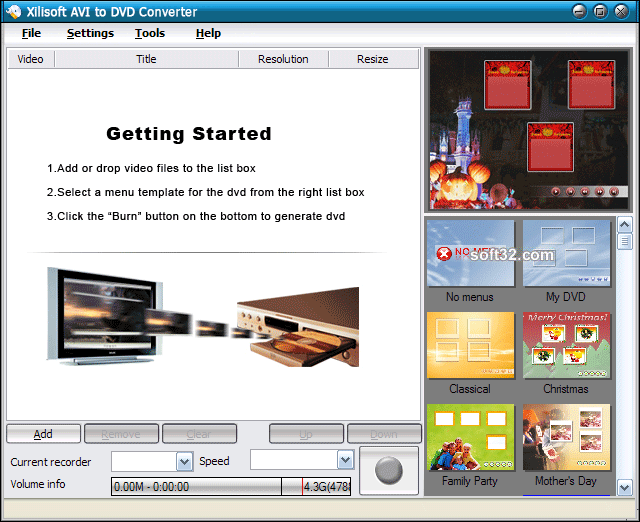640x522 pixels.
Task: Open the Help menu
Action: pos(208,33)
